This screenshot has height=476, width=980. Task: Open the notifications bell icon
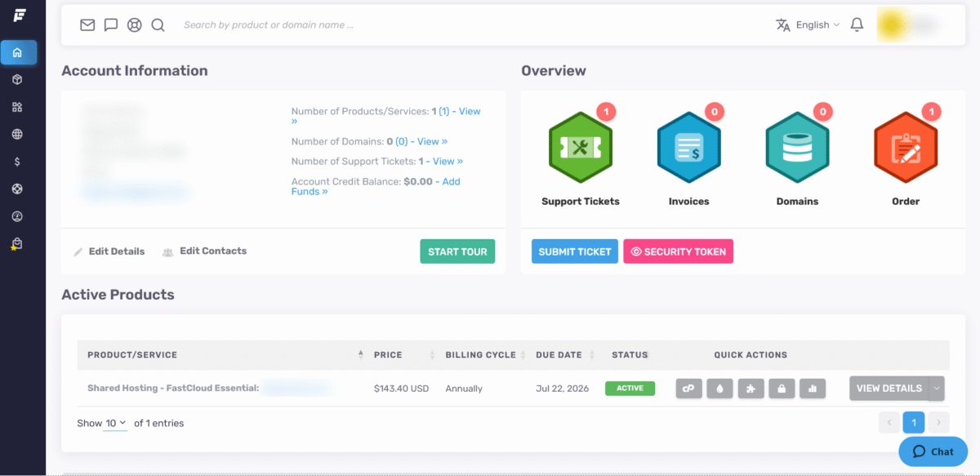coord(857,24)
